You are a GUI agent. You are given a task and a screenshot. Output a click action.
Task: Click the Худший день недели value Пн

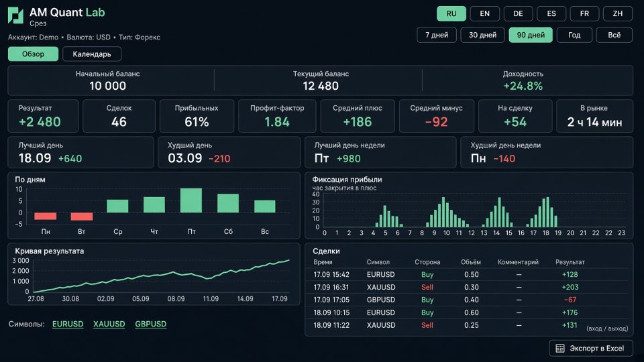(x=478, y=158)
